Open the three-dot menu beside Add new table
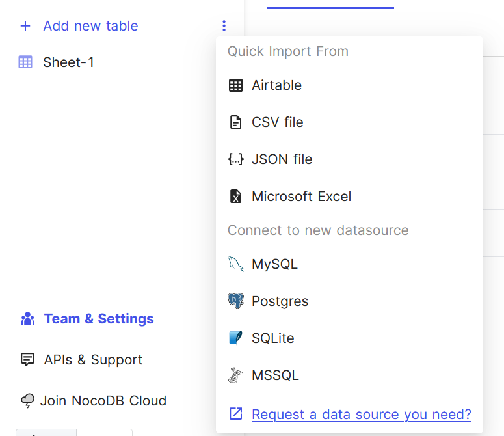 pos(224,26)
